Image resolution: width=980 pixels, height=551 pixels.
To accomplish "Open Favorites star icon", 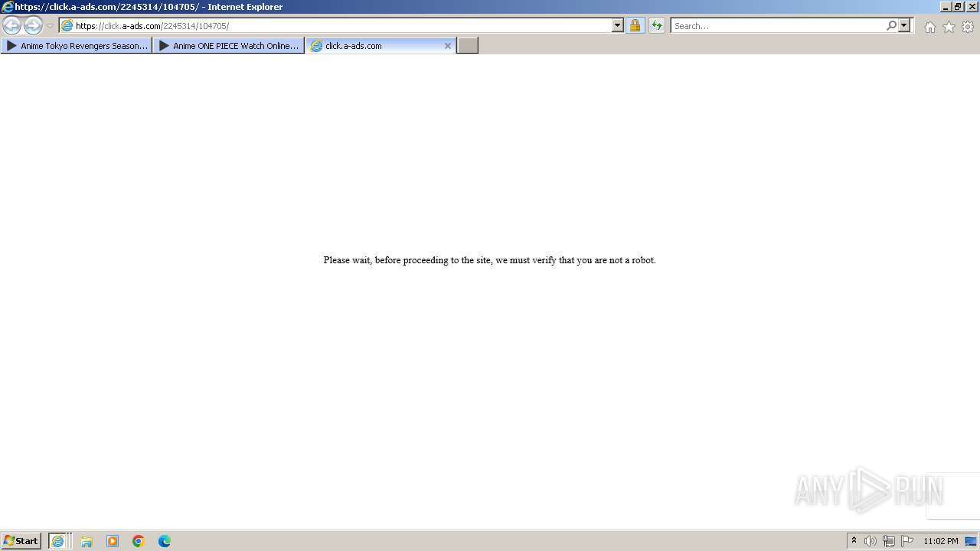I will 949,27.
